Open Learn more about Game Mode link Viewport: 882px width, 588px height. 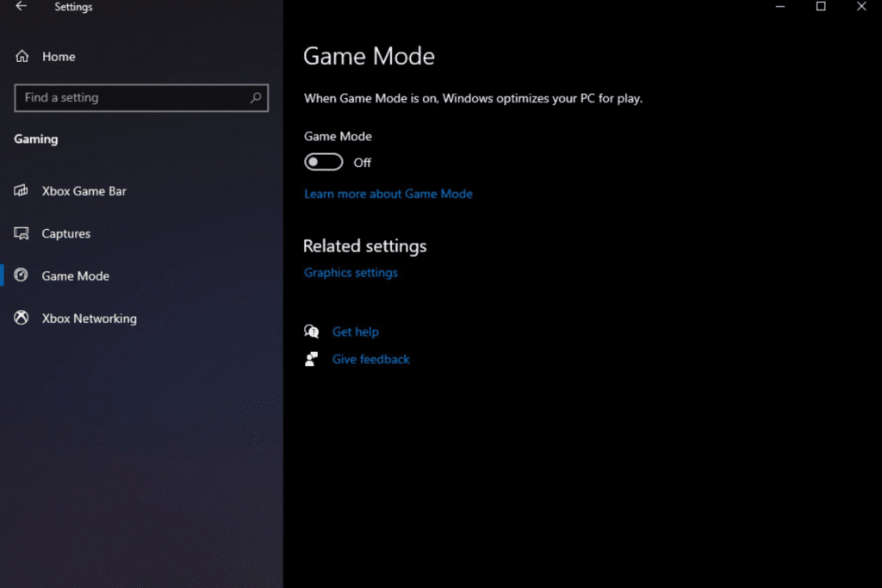[x=388, y=194]
